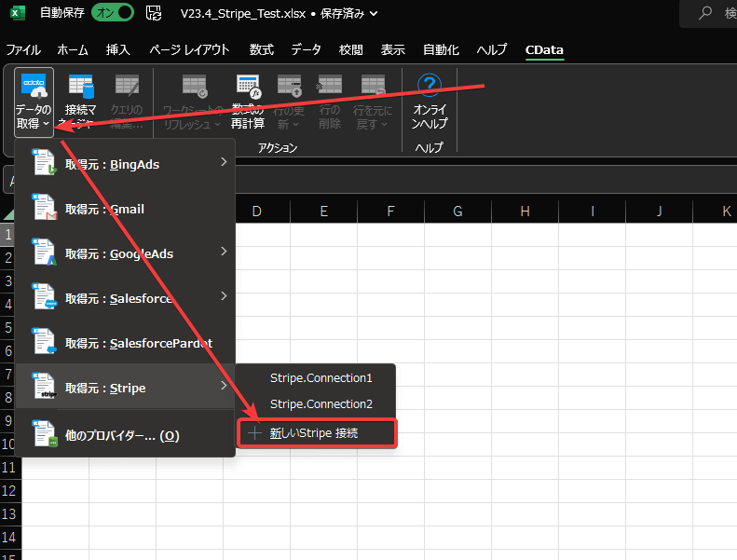
Task: Choose 取得元 : BingAds menu entry
Action: point(125,164)
